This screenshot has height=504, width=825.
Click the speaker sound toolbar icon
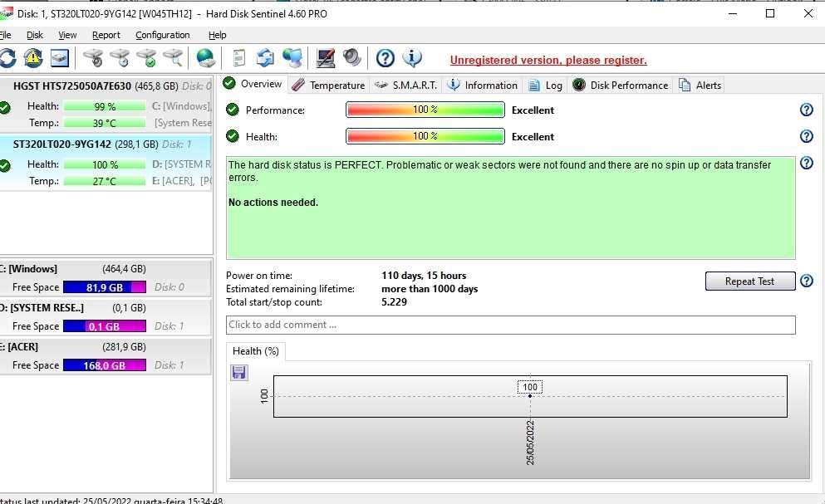352,58
